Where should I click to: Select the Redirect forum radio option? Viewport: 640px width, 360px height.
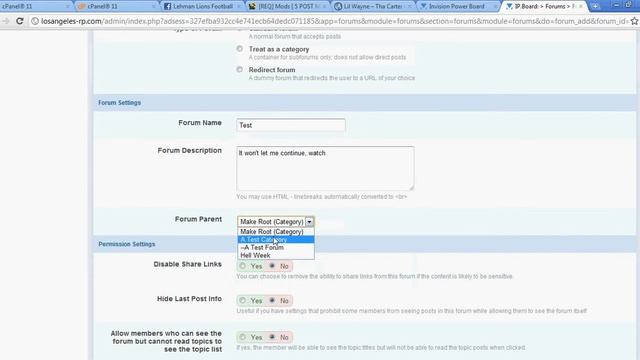click(x=240, y=69)
